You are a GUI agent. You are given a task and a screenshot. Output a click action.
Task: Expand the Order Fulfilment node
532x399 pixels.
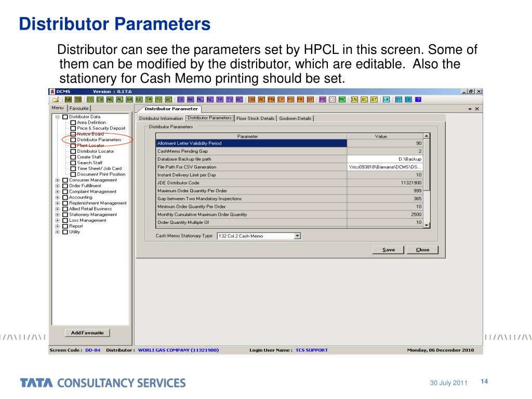click(58, 186)
